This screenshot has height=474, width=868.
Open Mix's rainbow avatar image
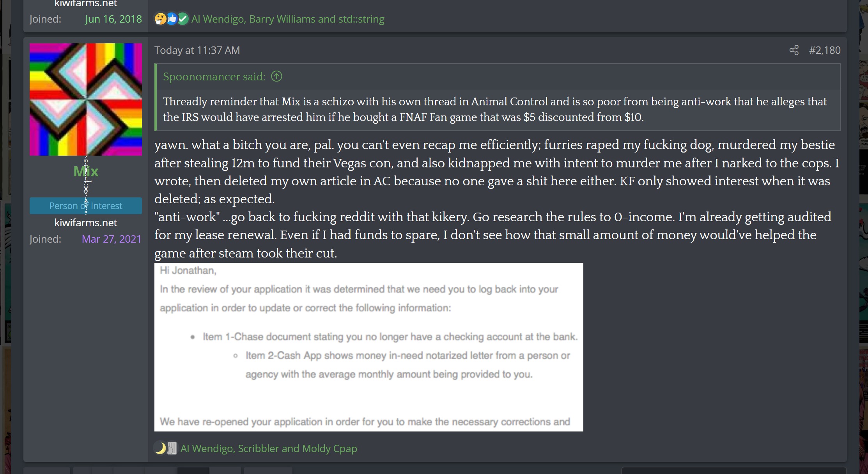[86, 99]
